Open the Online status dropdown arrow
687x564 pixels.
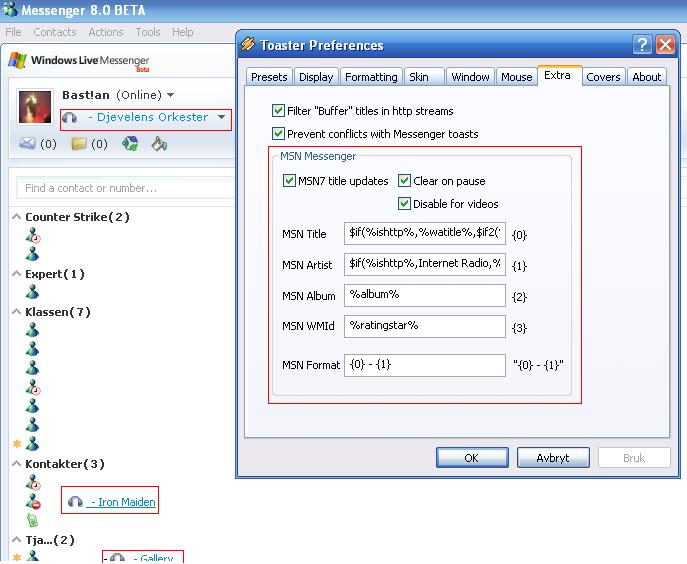coord(170,95)
